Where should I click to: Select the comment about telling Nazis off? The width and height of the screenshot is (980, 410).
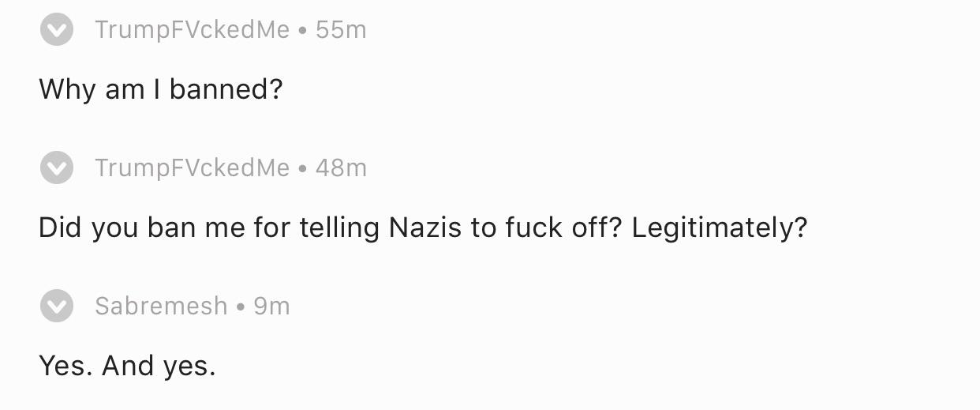coord(422,228)
